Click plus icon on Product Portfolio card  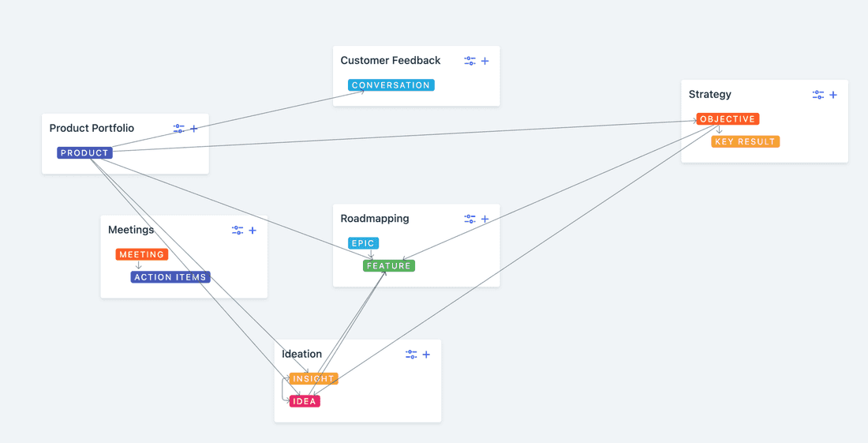click(194, 128)
